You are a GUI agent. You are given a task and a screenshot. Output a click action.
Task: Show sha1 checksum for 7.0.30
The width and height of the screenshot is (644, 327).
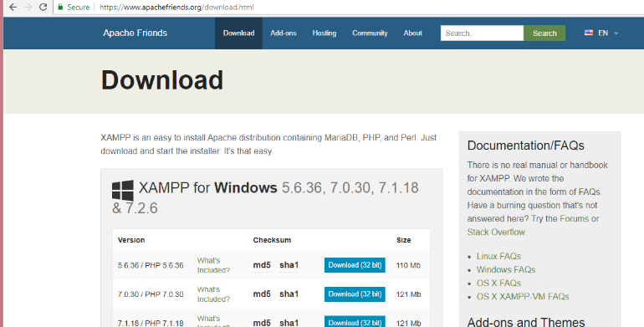click(x=289, y=294)
